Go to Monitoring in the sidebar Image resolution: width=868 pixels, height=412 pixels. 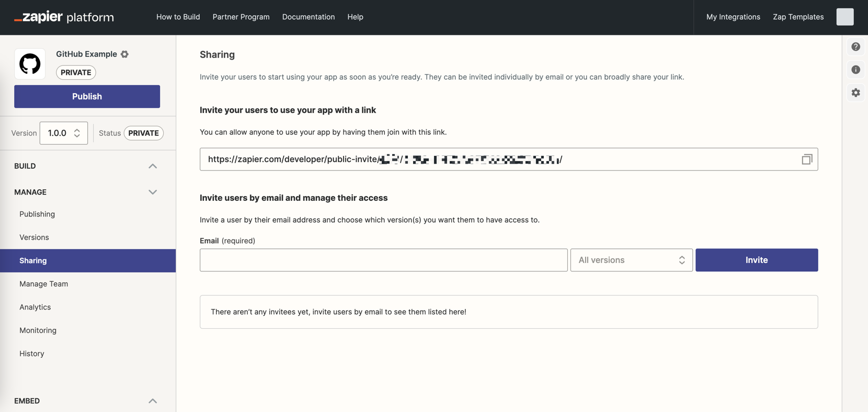38,330
